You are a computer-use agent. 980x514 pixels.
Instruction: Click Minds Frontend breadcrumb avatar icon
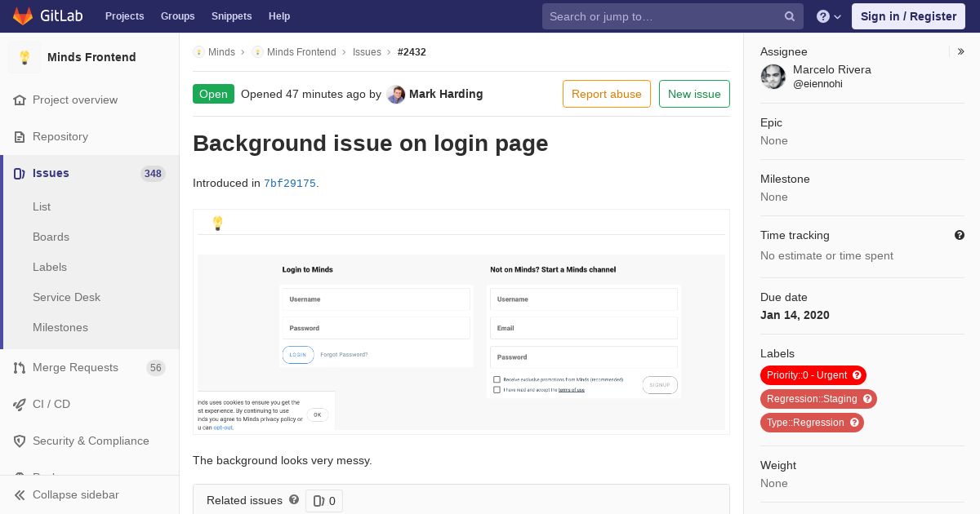pyautogui.click(x=257, y=52)
